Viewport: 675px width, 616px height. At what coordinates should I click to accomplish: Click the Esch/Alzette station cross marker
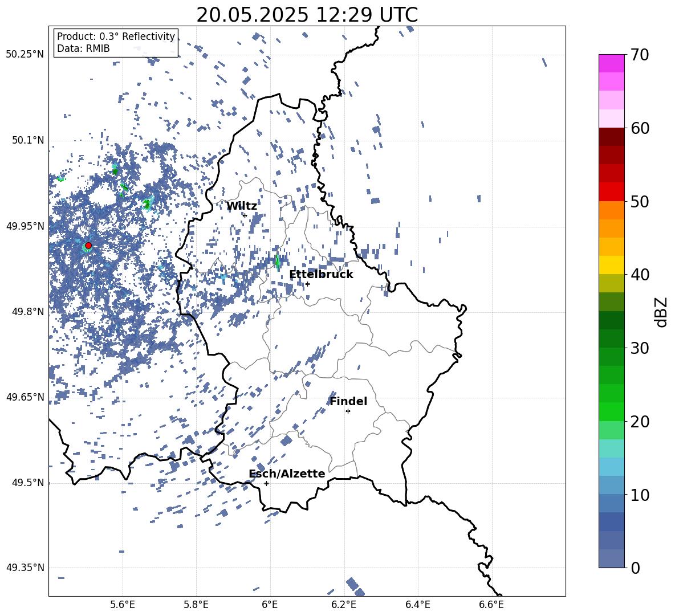tap(266, 483)
